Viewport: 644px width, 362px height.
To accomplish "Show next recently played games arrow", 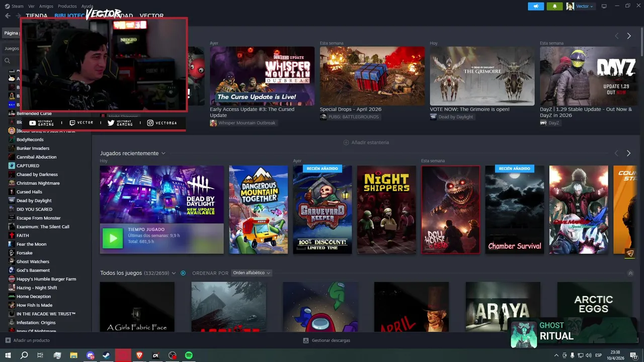I will pos(628,153).
